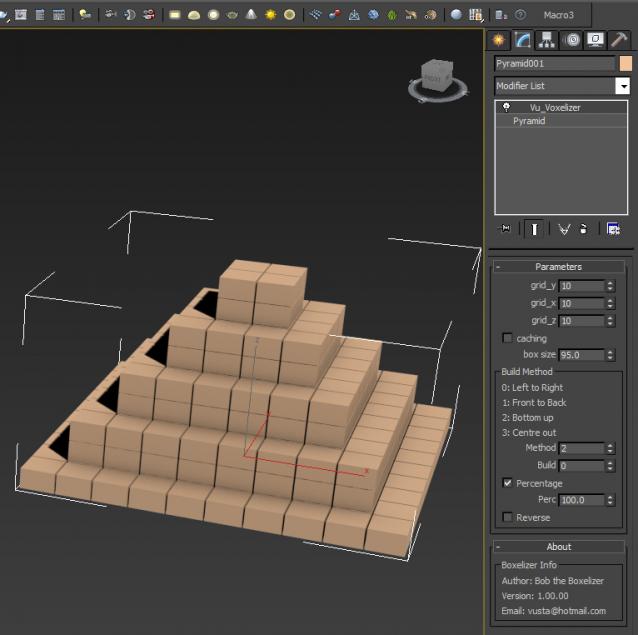Click the box size 95.0 field
The width and height of the screenshot is (638, 635).
click(581, 355)
